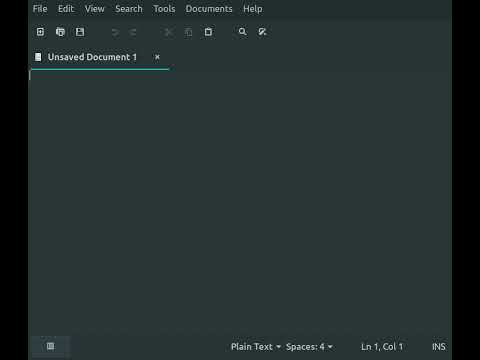Open the Documents menu
Screen dimensions: 480x360
[x=209, y=9]
